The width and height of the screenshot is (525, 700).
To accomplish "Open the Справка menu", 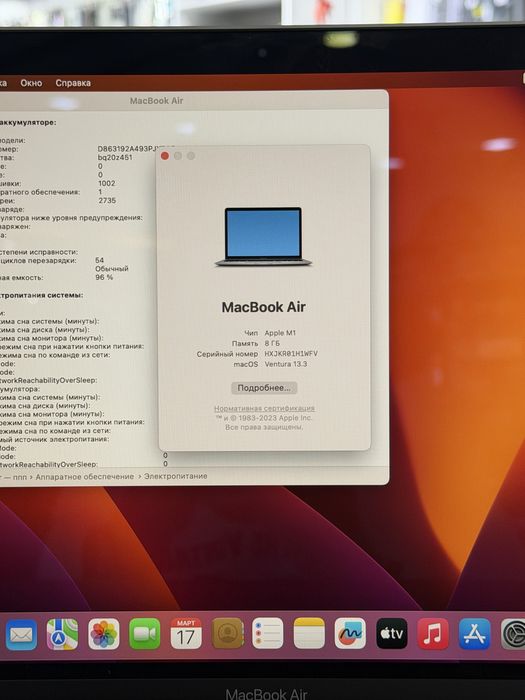I will [x=73, y=83].
